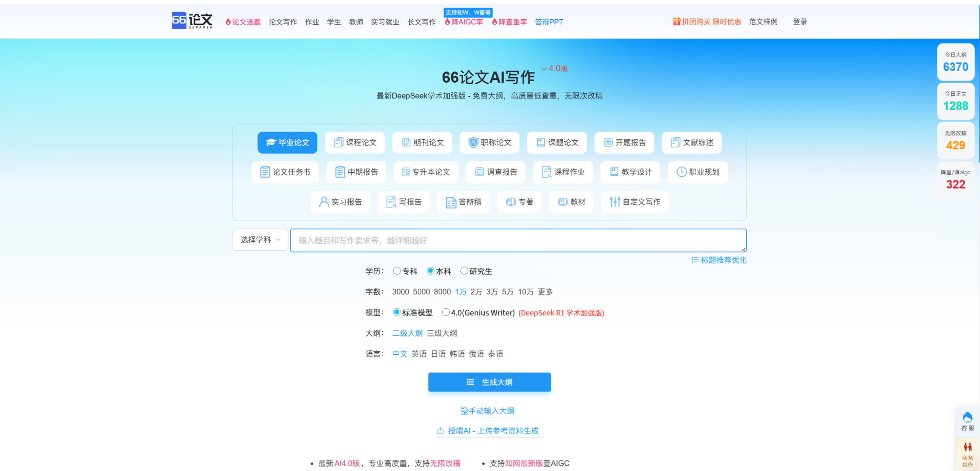Pick 课题论文 type
The height and width of the screenshot is (471, 980).
tap(557, 143)
